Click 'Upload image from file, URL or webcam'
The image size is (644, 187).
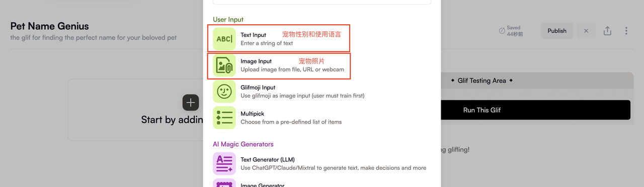(292, 70)
